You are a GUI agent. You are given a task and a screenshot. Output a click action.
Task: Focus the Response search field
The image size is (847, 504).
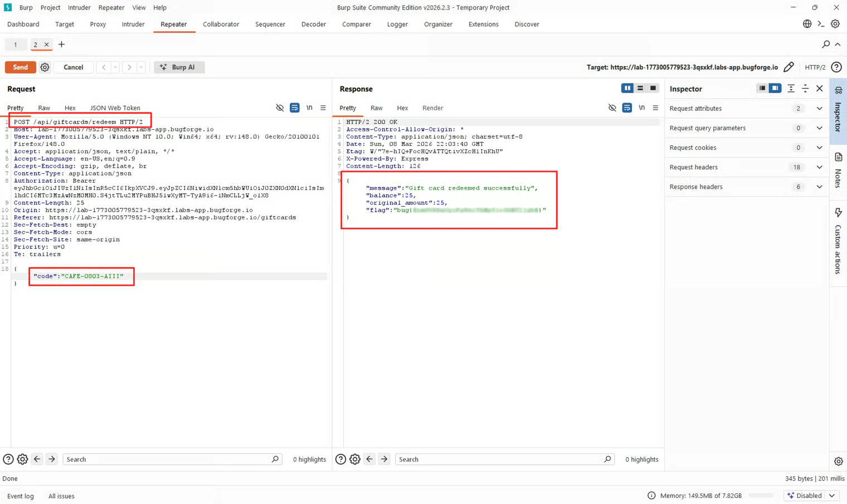tap(504, 459)
